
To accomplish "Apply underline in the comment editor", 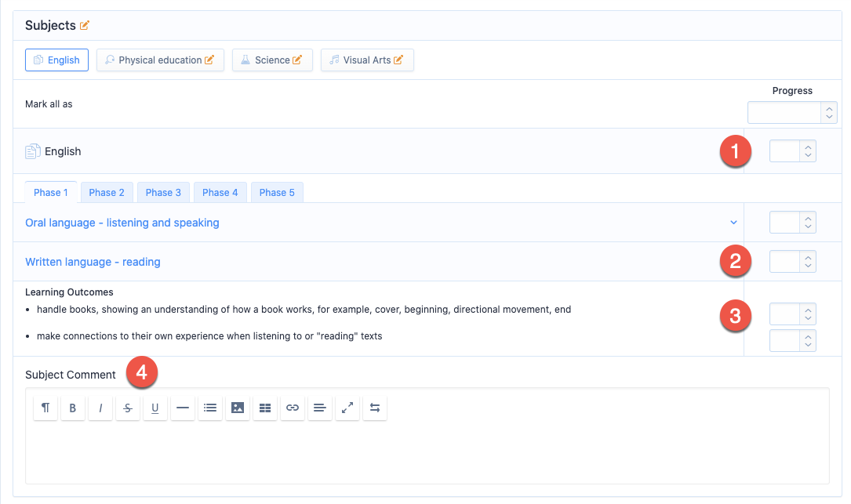I will click(155, 408).
